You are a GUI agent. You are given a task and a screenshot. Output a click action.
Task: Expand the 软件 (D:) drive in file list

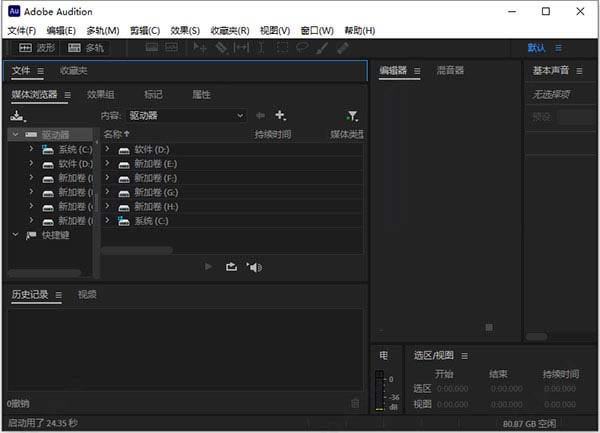pyautogui.click(x=108, y=149)
